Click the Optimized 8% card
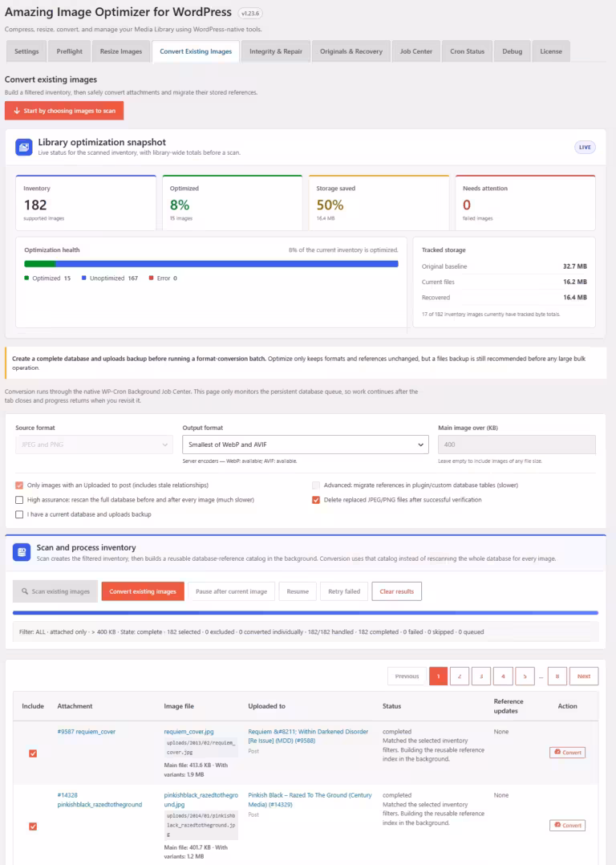616x865 pixels. 232,202
